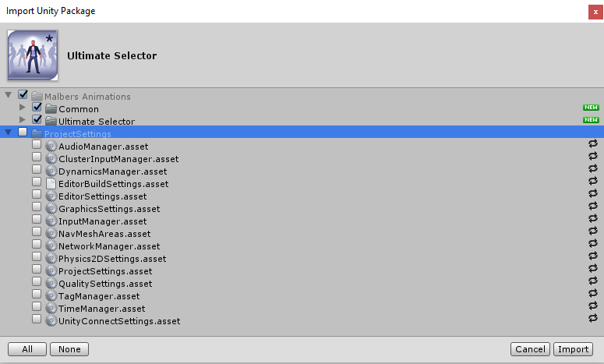This screenshot has width=604, height=364.
Task: Collapse the ProjectSettings folder
Action: 8,133
